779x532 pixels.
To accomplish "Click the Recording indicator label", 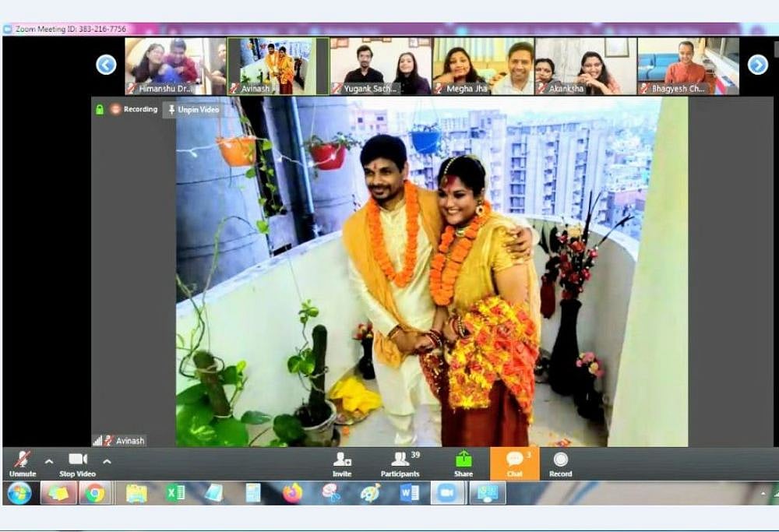I will click(x=134, y=110).
